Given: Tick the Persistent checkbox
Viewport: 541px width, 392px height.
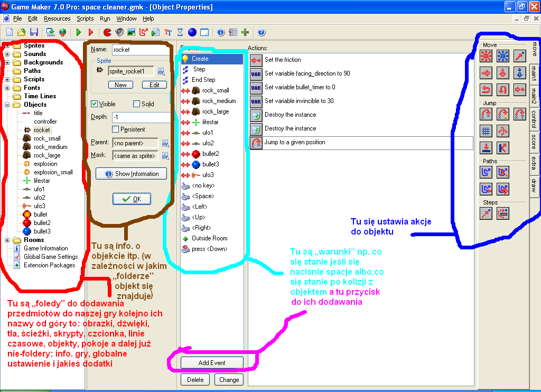Looking at the screenshot, I should coord(116,129).
